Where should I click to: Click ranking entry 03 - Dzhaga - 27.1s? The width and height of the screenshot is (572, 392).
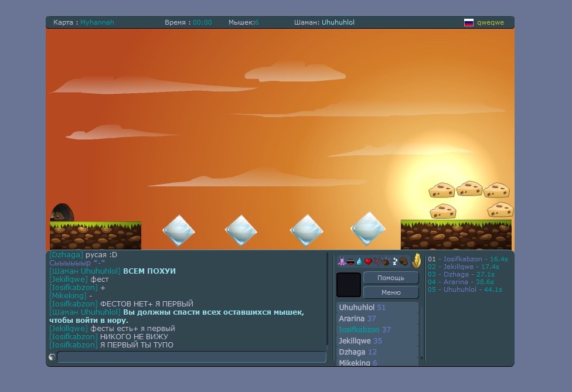461,274
